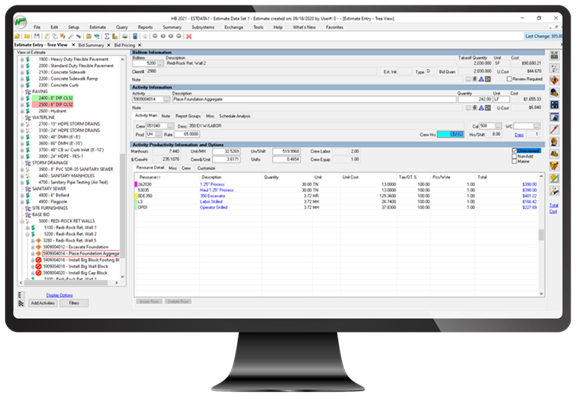Click the highlighted cyan Crew Hrs field
This screenshot has width=576, height=397.
point(451,134)
